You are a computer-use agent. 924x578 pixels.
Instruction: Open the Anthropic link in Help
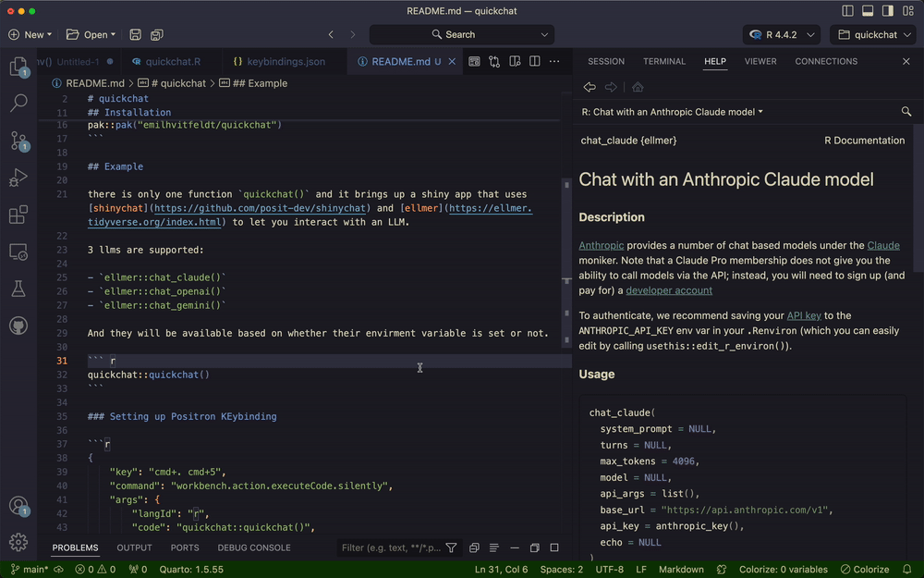click(x=602, y=245)
